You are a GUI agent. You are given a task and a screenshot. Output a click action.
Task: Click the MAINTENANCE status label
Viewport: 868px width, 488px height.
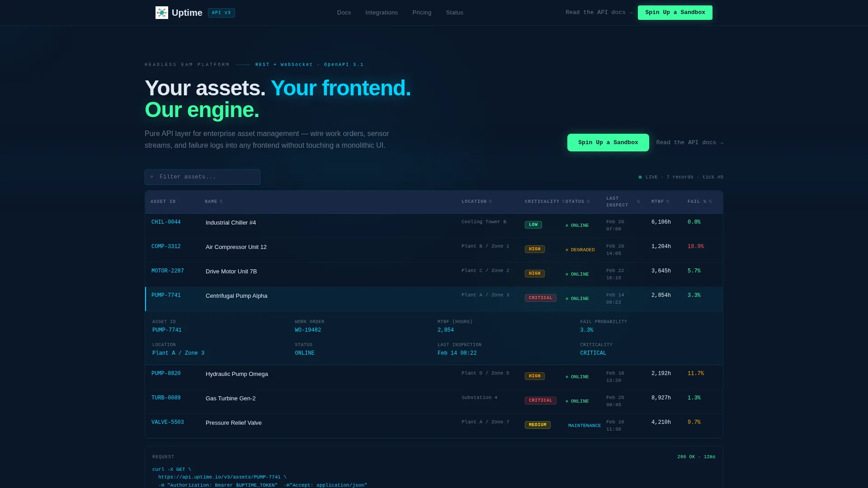pyautogui.click(x=585, y=426)
